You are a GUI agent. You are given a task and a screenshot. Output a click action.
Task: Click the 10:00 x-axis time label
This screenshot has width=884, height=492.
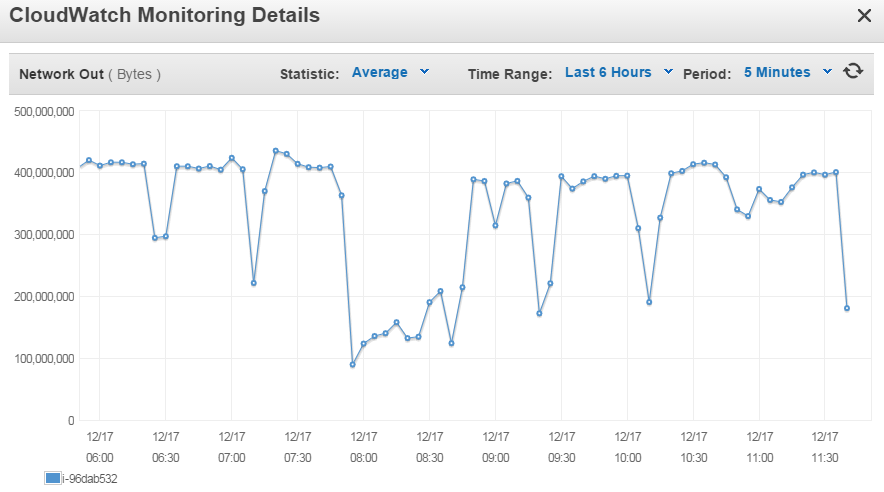(x=627, y=458)
